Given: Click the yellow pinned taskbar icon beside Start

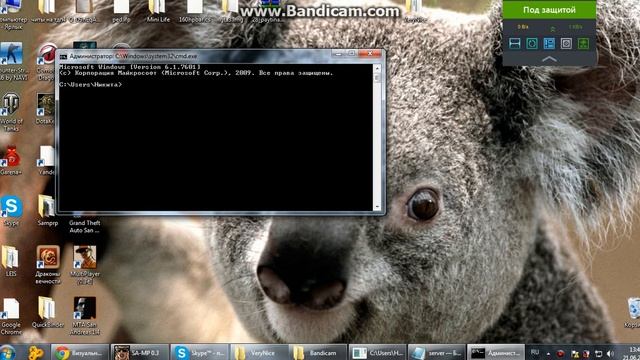Looking at the screenshot, I should pos(36,353).
